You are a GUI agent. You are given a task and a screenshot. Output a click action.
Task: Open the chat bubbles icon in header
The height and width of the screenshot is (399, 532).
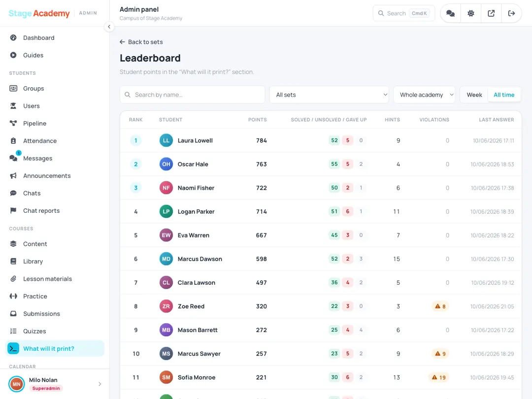coord(450,13)
